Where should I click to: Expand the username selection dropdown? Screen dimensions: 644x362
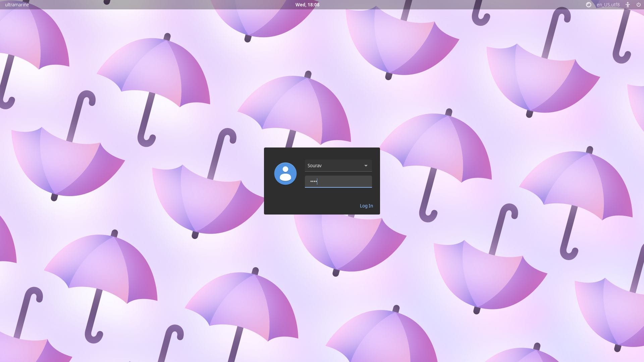[366, 165]
